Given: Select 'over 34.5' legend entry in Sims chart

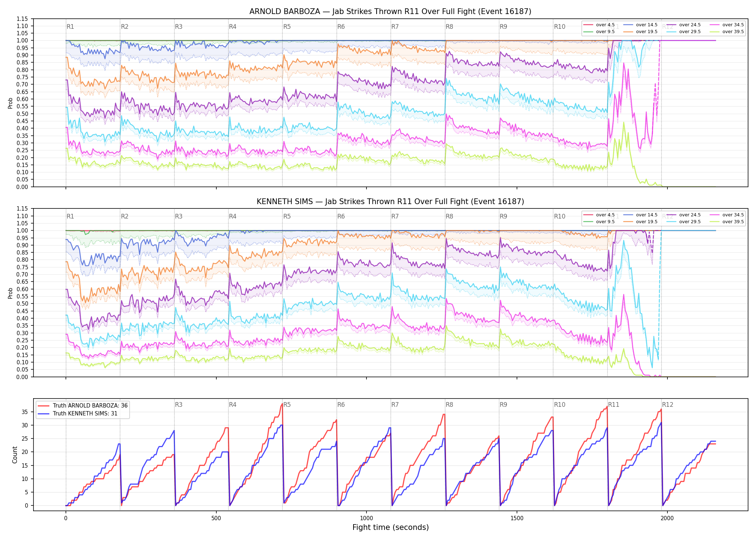Looking at the screenshot, I should [x=726, y=215].
